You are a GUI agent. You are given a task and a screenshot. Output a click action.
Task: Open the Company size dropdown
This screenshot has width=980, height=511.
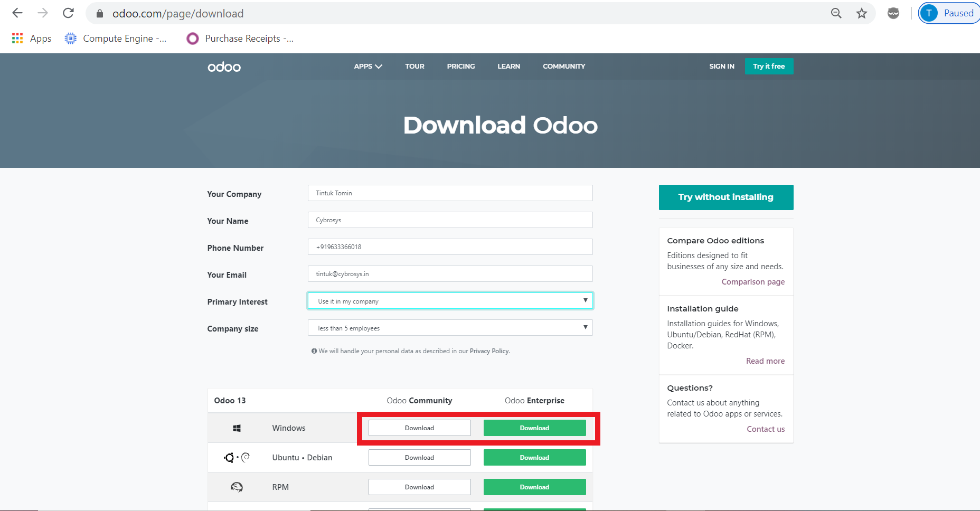tap(450, 328)
